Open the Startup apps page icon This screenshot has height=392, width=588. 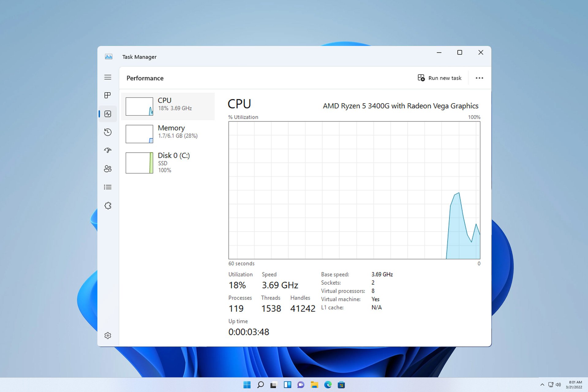(107, 150)
